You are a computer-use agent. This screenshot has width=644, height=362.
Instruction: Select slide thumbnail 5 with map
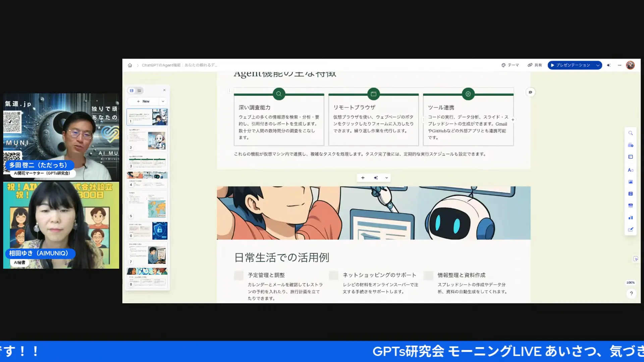click(147, 204)
